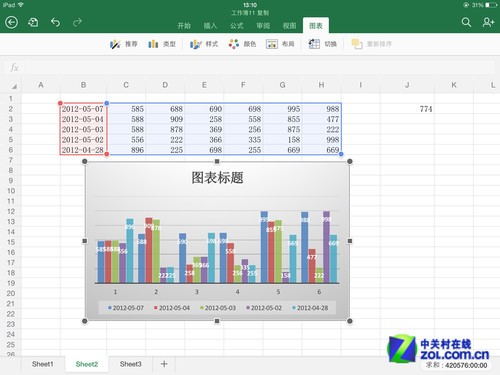Select column A header
Screen dimensions: 500x375
click(x=41, y=85)
